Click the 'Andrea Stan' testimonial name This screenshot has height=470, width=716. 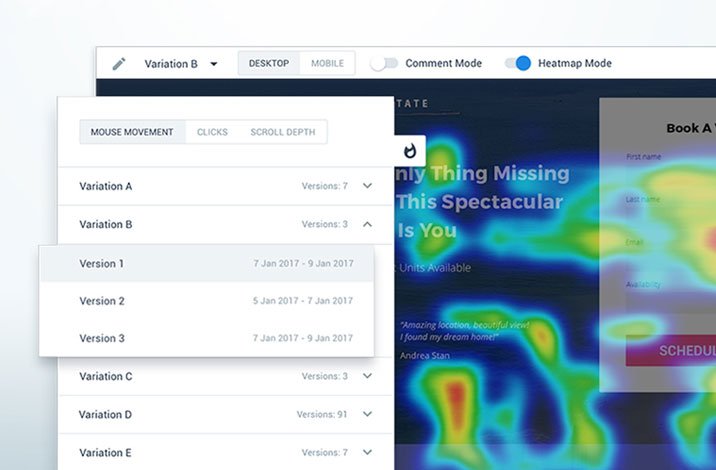coord(425,355)
